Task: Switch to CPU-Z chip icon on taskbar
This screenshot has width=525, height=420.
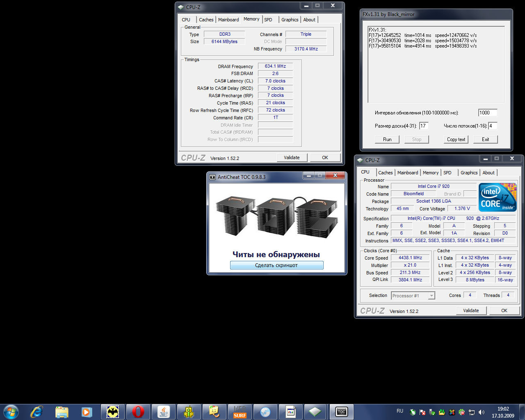Action: coord(315,411)
